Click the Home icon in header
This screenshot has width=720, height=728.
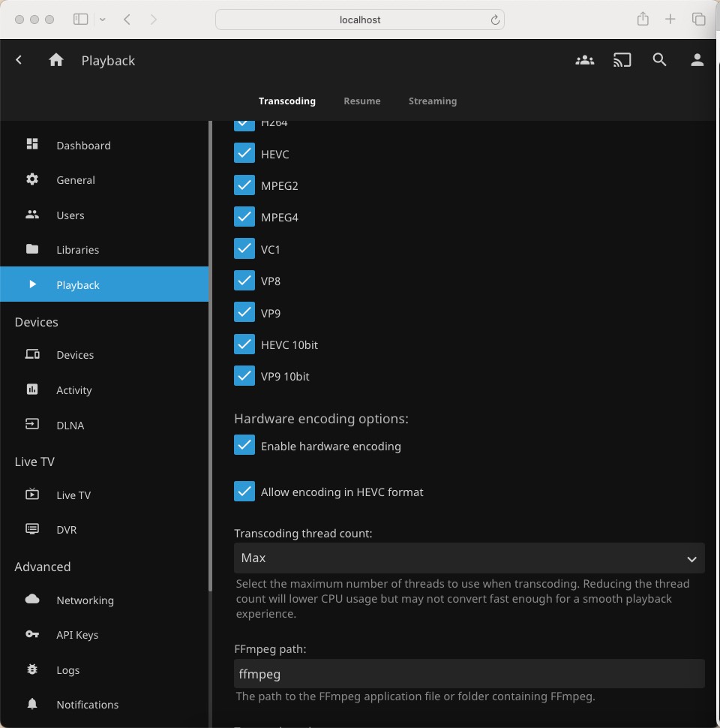pos(56,60)
